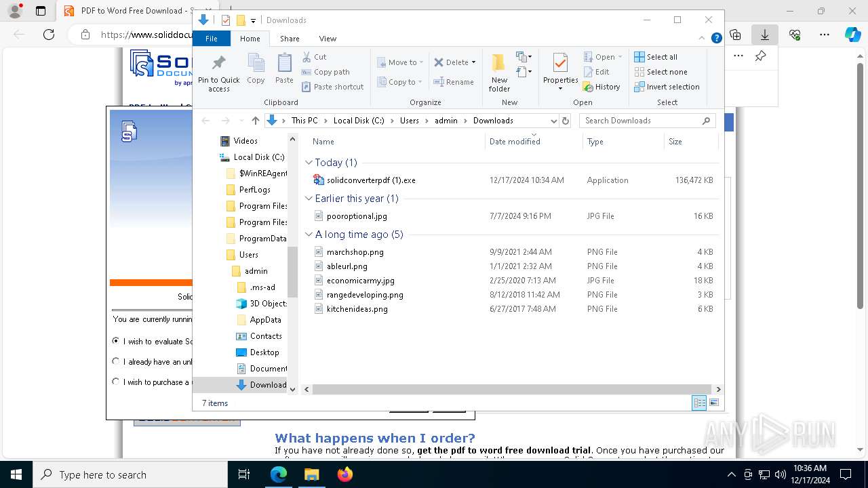The height and width of the screenshot is (488, 868).
Task: Switch to Details view layout icon
Action: (x=699, y=403)
